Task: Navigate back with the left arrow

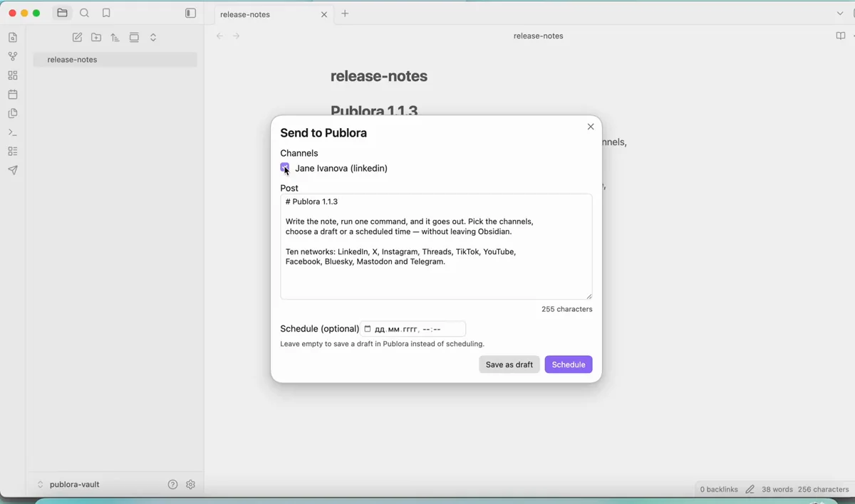Action: 219,36
